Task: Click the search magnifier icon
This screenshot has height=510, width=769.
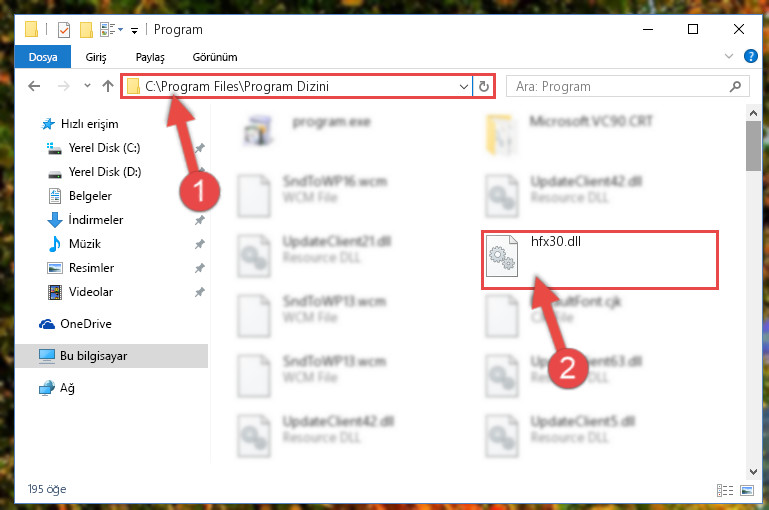Action: (x=735, y=87)
